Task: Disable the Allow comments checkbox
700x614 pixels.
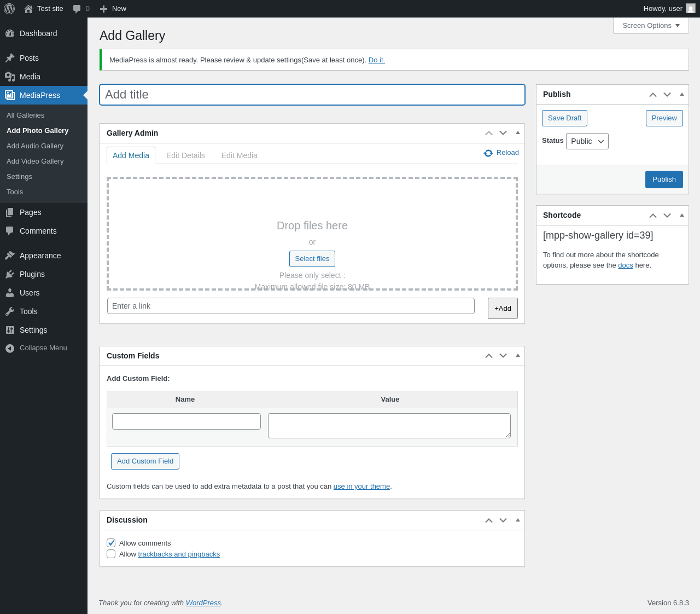Action: pyautogui.click(x=111, y=543)
